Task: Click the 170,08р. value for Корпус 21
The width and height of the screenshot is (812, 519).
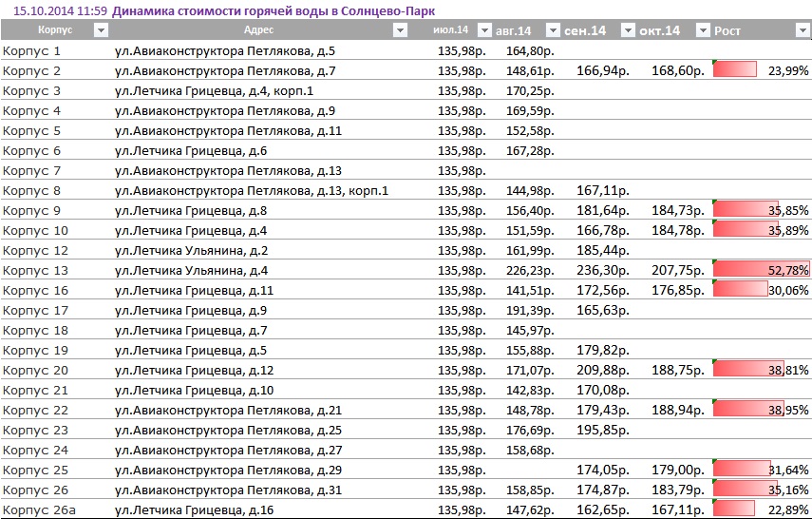Action: tap(603, 391)
